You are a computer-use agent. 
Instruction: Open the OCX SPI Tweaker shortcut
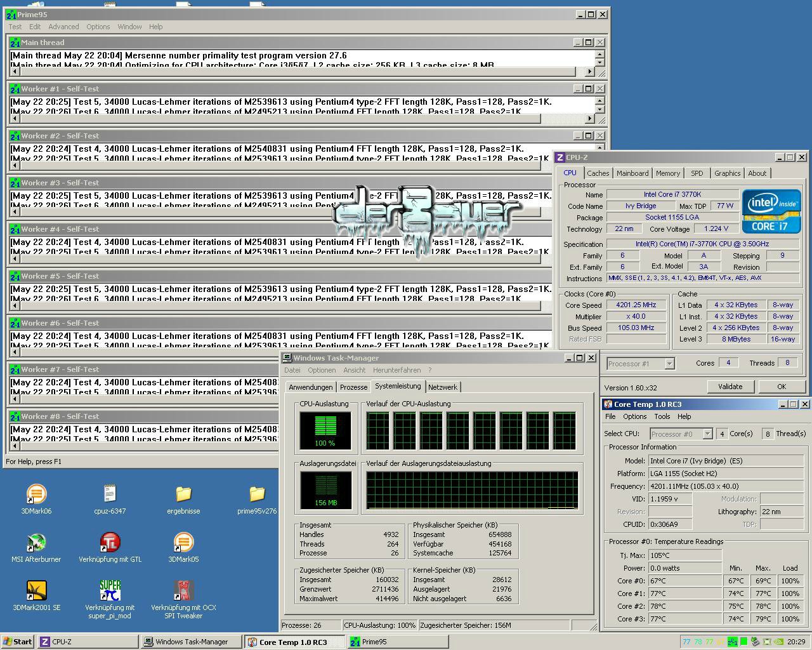[x=183, y=592]
